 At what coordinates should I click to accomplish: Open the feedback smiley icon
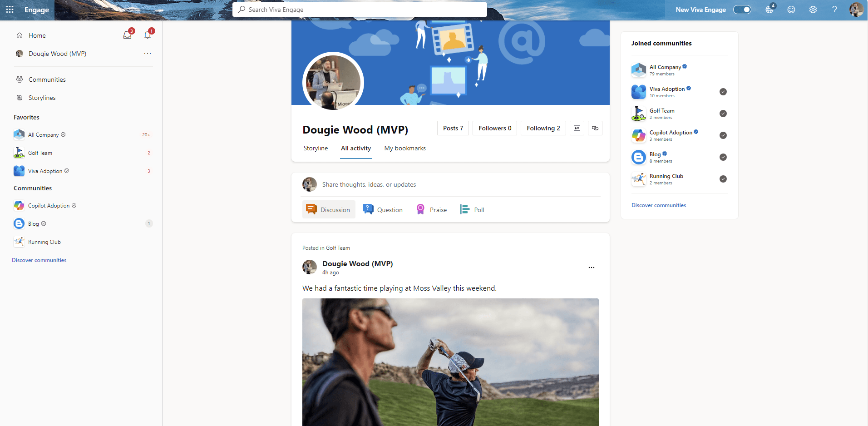point(791,10)
